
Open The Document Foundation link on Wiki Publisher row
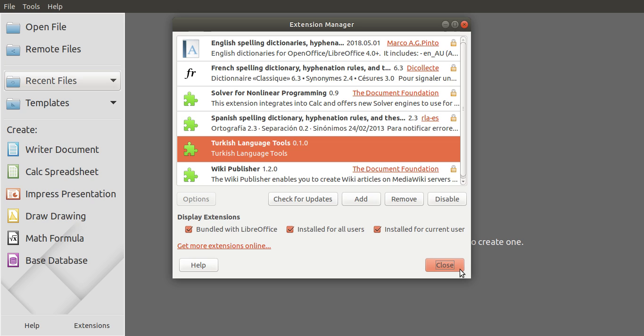tap(396, 169)
